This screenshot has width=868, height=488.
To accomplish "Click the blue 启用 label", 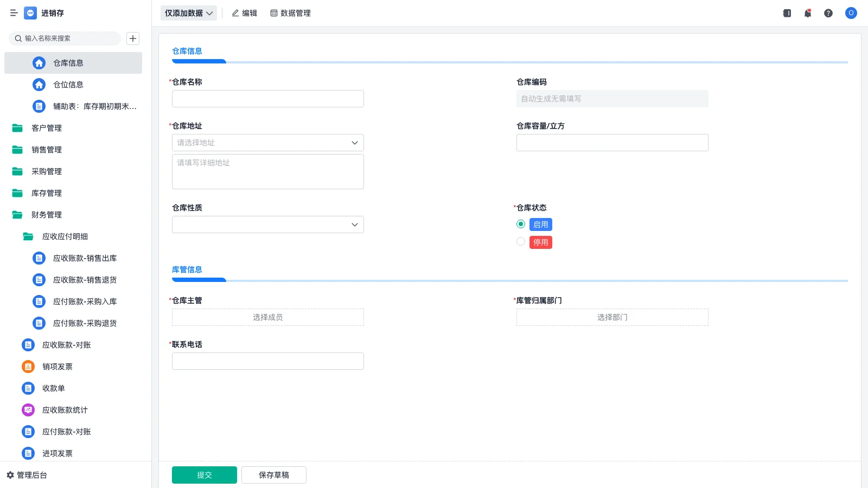I will pos(541,224).
